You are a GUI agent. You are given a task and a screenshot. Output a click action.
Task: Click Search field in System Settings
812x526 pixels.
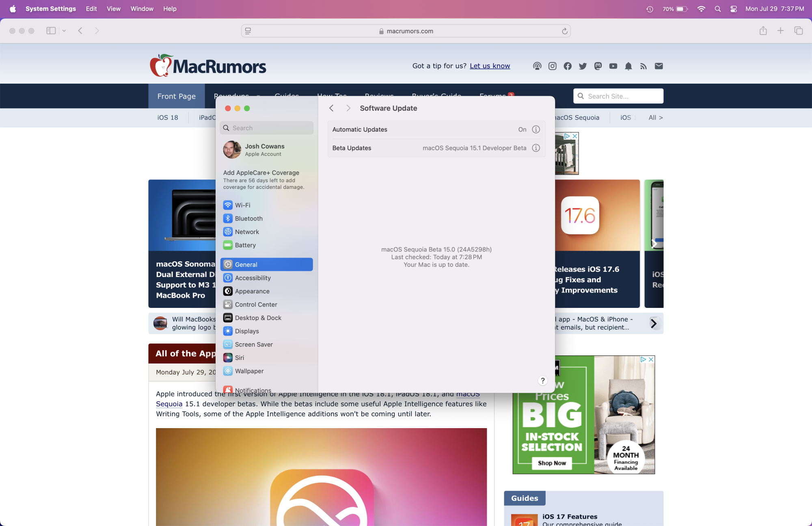tap(267, 128)
